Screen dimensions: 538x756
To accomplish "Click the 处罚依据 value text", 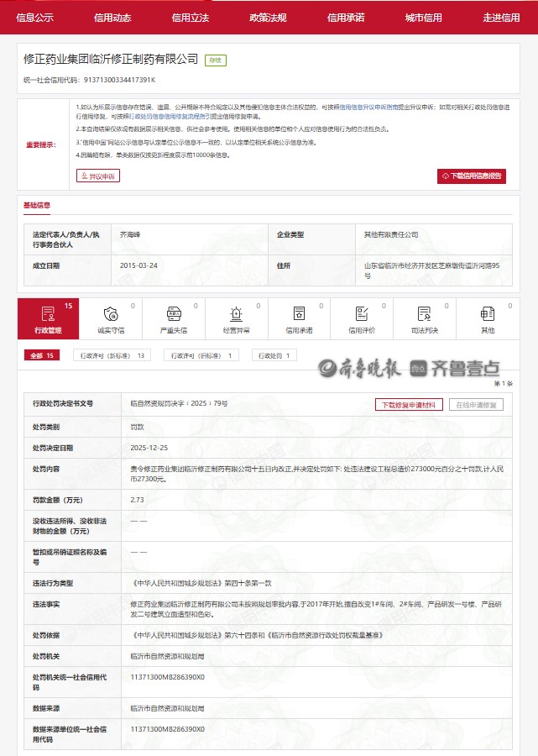I will (x=257, y=636).
